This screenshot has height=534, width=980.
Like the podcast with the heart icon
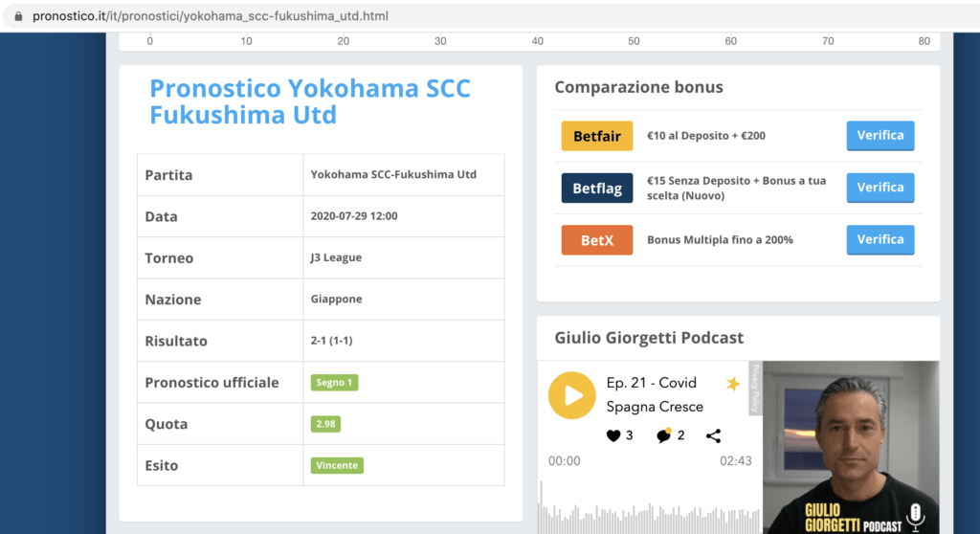point(613,435)
